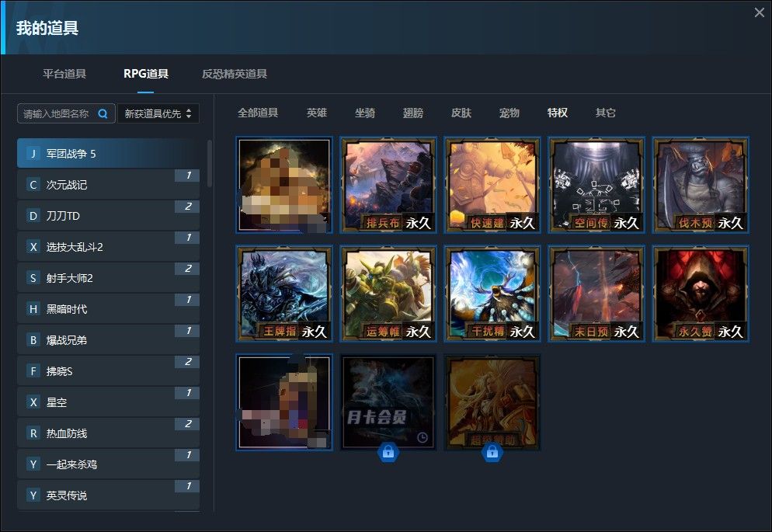Click the map list scrollbar
The height and width of the screenshot is (532, 772).
[210, 163]
